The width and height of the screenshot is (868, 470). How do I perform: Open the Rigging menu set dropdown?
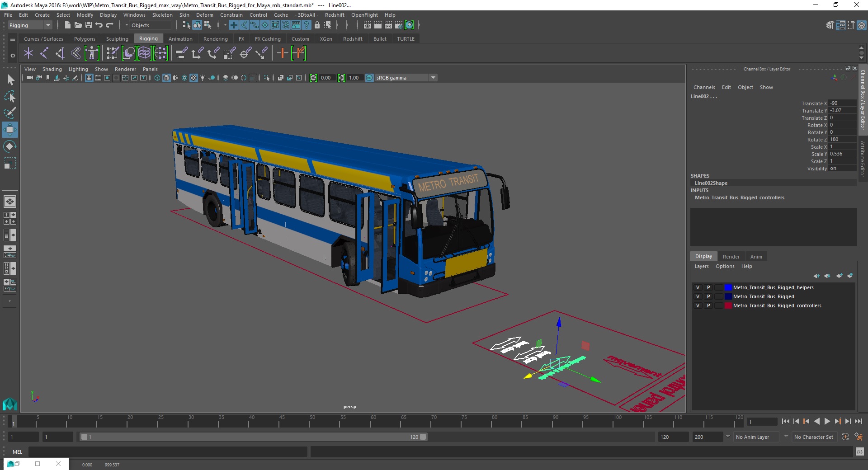click(x=48, y=25)
